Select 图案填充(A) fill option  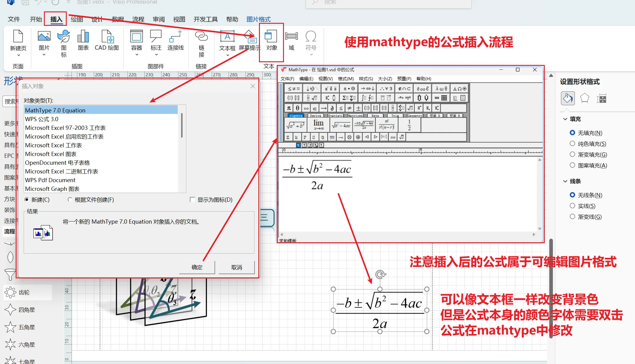click(572, 165)
